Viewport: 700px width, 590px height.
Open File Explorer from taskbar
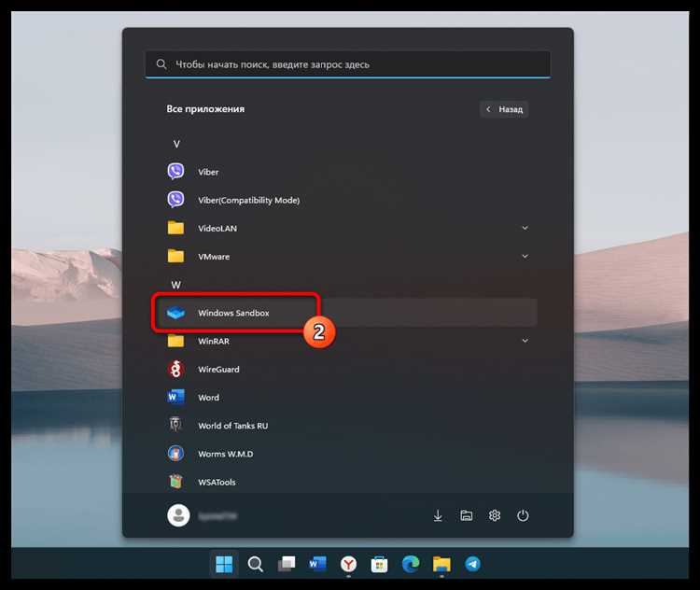pyautogui.click(x=441, y=564)
